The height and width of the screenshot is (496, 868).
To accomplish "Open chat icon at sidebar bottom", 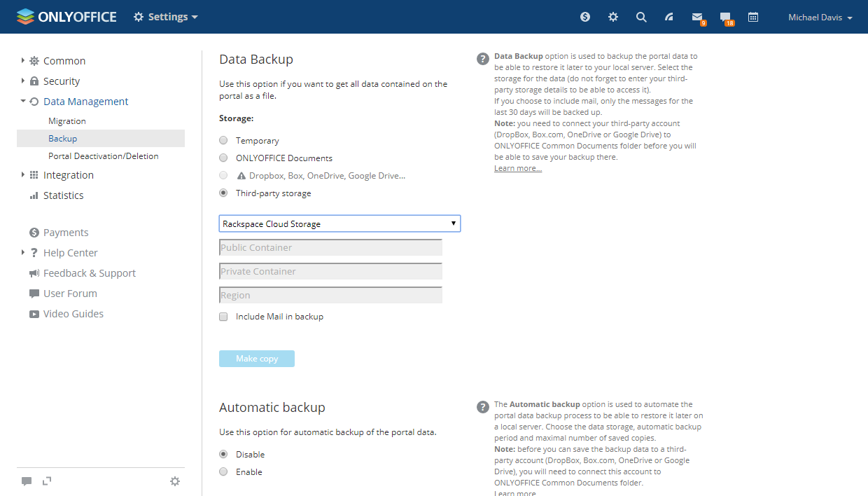I will (x=27, y=481).
